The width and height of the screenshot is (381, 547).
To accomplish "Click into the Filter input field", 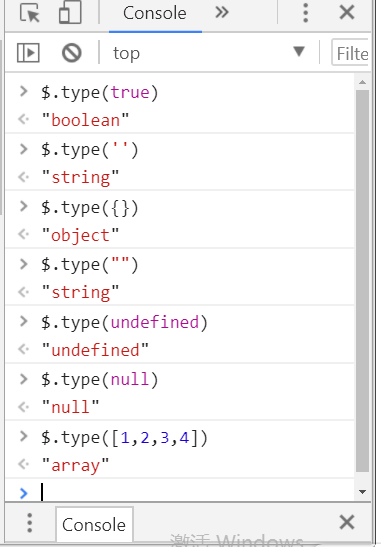I will click(x=350, y=53).
